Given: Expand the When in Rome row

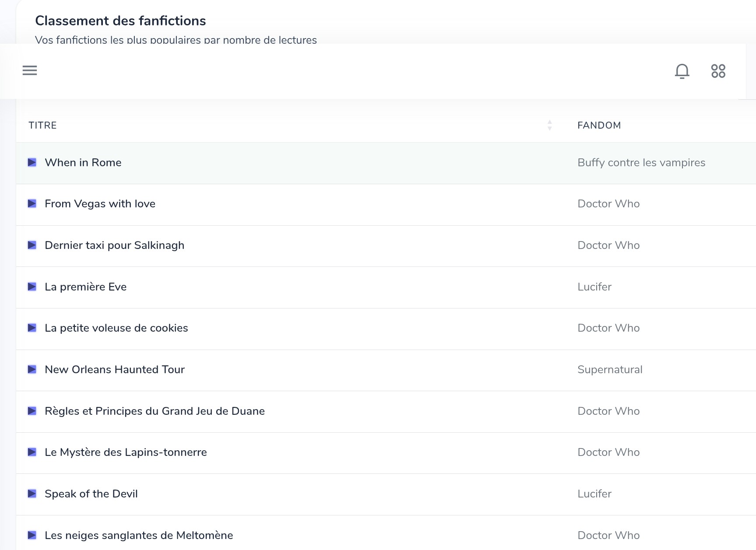Looking at the screenshot, I should coord(32,162).
